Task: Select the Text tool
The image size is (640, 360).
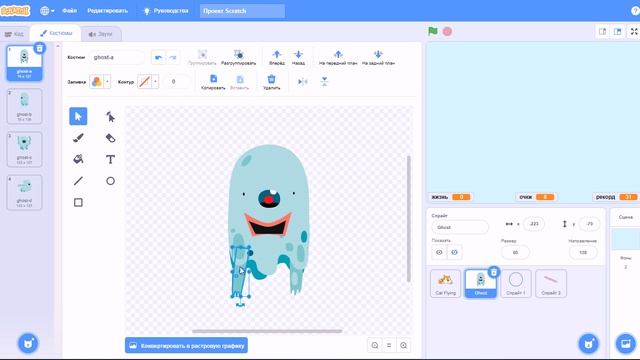Action: tap(110, 159)
